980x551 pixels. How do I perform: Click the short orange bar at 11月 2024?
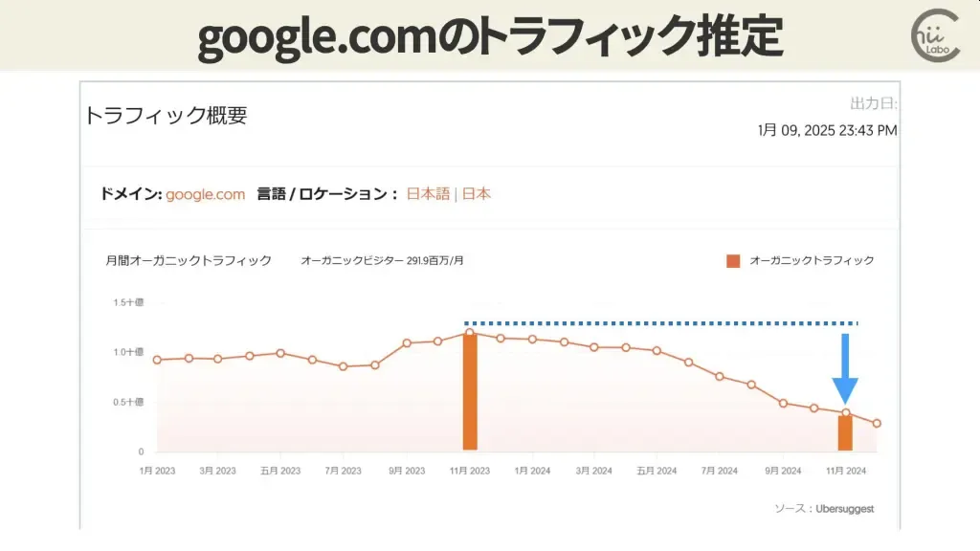[x=845, y=432]
